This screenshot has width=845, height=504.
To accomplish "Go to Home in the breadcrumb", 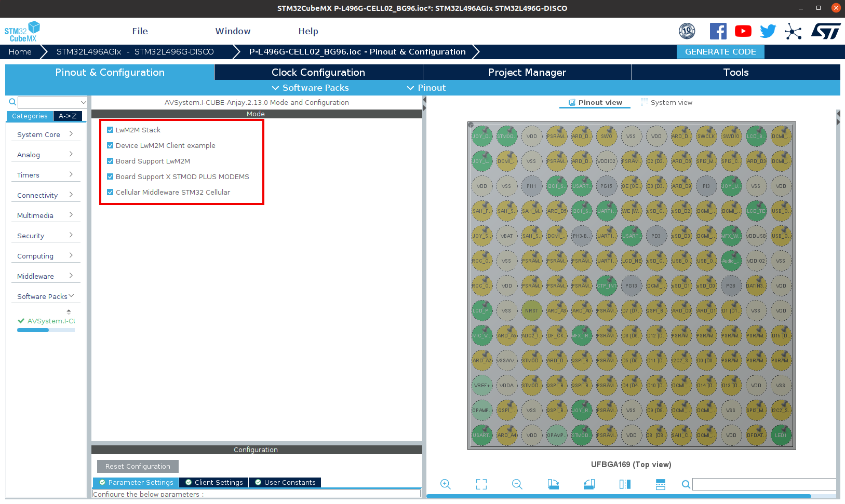I will pos(20,52).
